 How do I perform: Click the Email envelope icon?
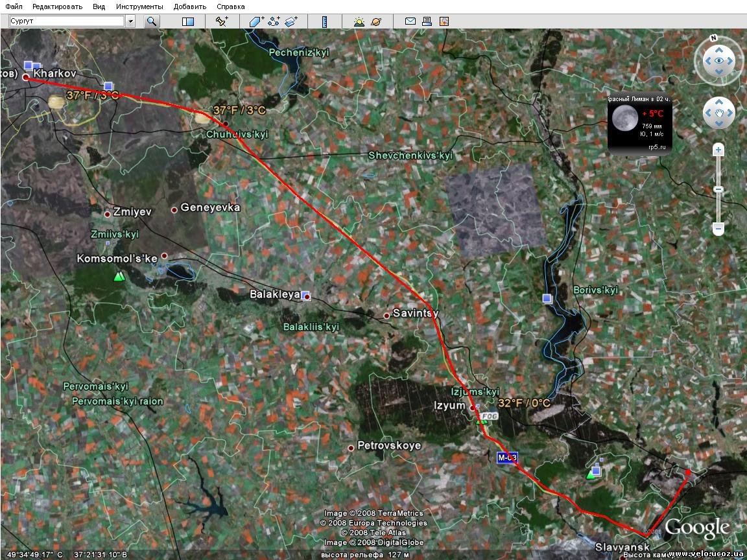pos(410,21)
